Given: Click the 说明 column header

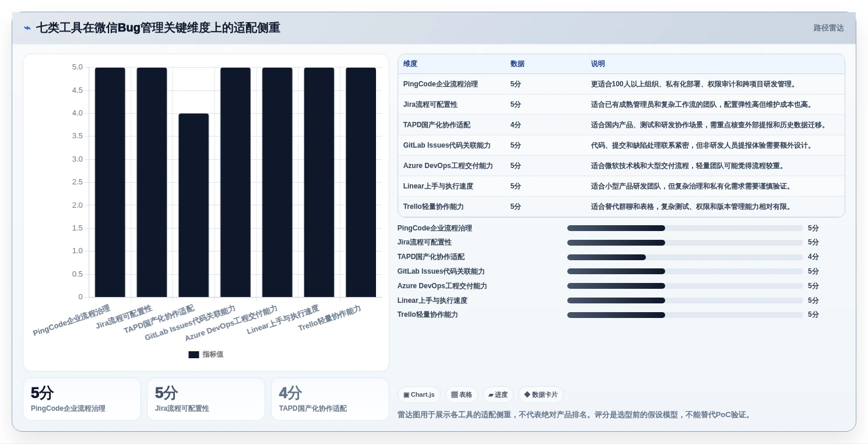Looking at the screenshot, I should click(598, 64).
